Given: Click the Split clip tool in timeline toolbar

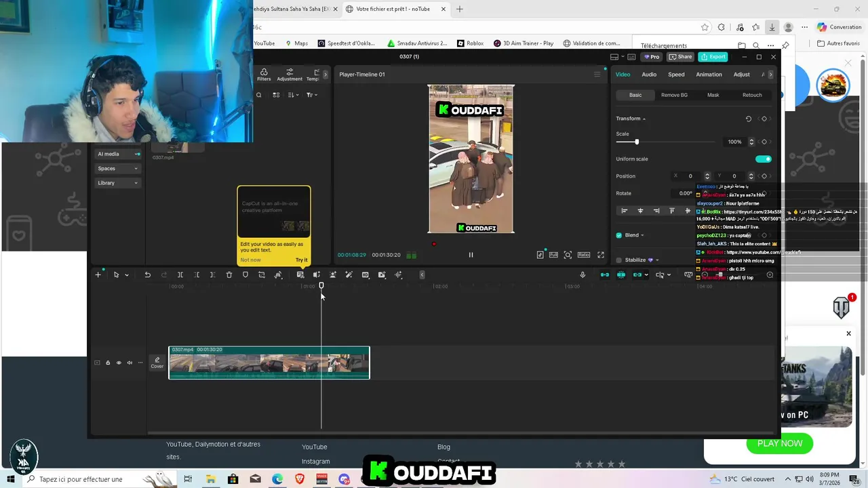Looking at the screenshot, I should [x=180, y=274].
